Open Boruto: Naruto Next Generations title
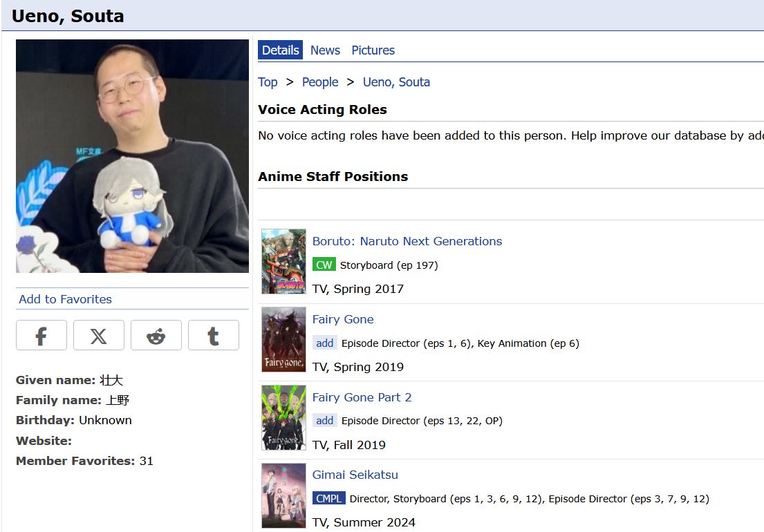764x532 pixels. pos(407,241)
